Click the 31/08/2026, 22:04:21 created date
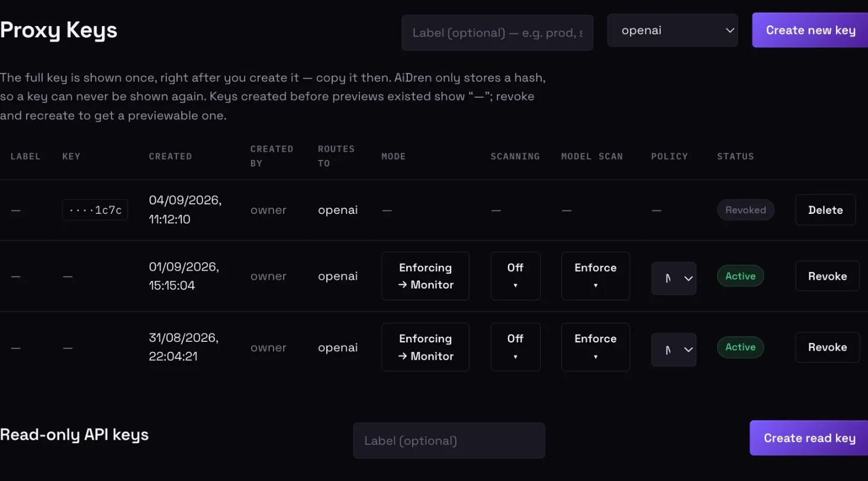Screen dimensions: 868x481 coord(184,347)
